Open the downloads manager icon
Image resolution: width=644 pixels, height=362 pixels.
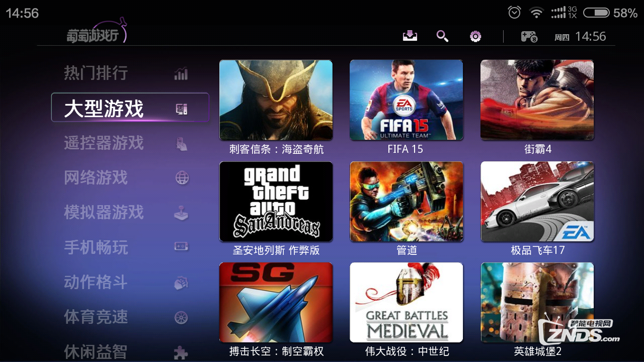point(410,36)
